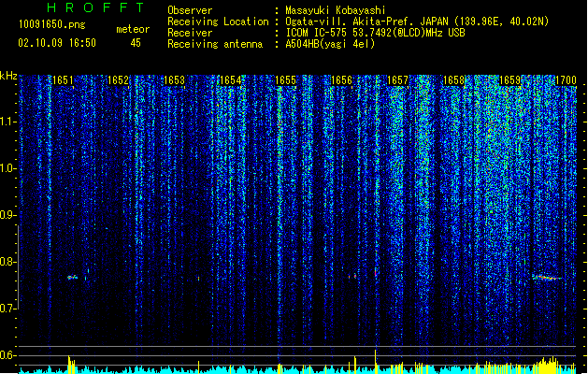The height and width of the screenshot is (374, 588).
Task: Click the 1659 time marker
Action: tap(510, 80)
